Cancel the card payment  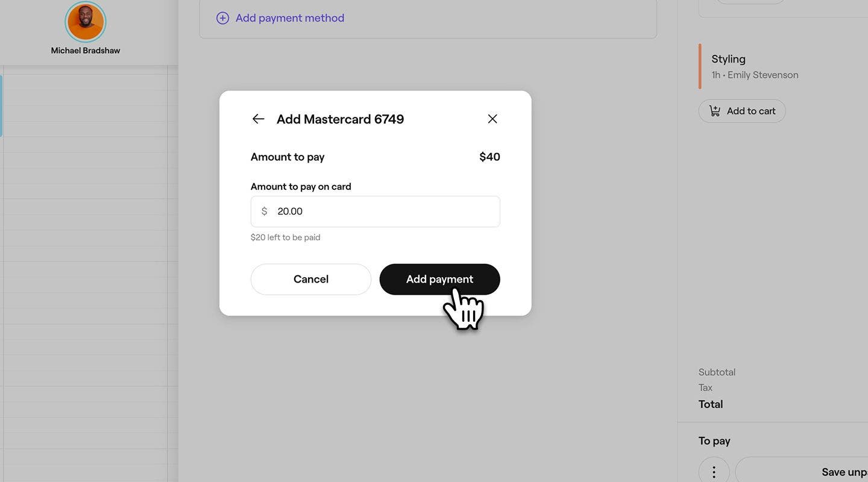tap(311, 278)
